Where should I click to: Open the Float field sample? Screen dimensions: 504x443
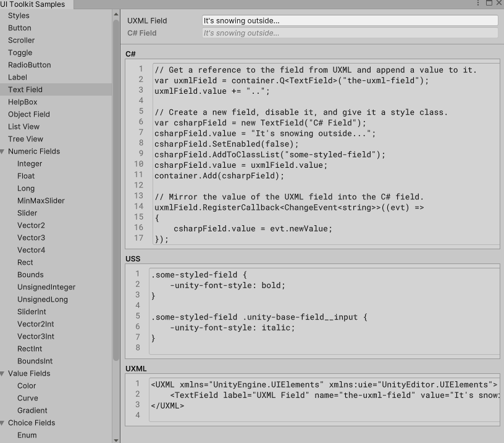click(x=26, y=176)
